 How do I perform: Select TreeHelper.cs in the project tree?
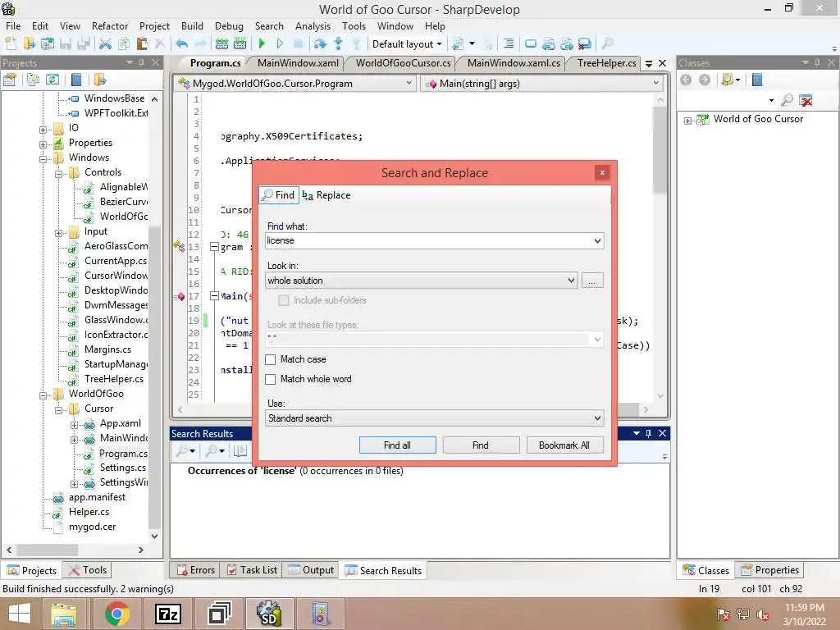click(x=114, y=379)
